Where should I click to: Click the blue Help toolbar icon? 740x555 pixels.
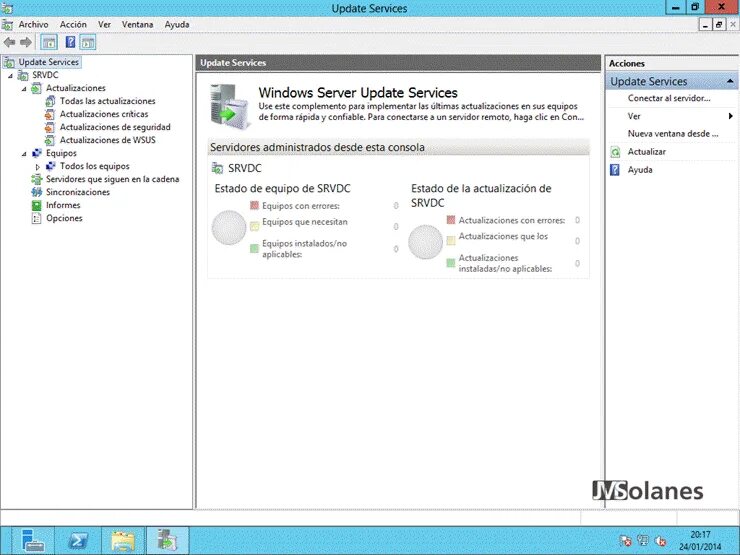[x=70, y=42]
